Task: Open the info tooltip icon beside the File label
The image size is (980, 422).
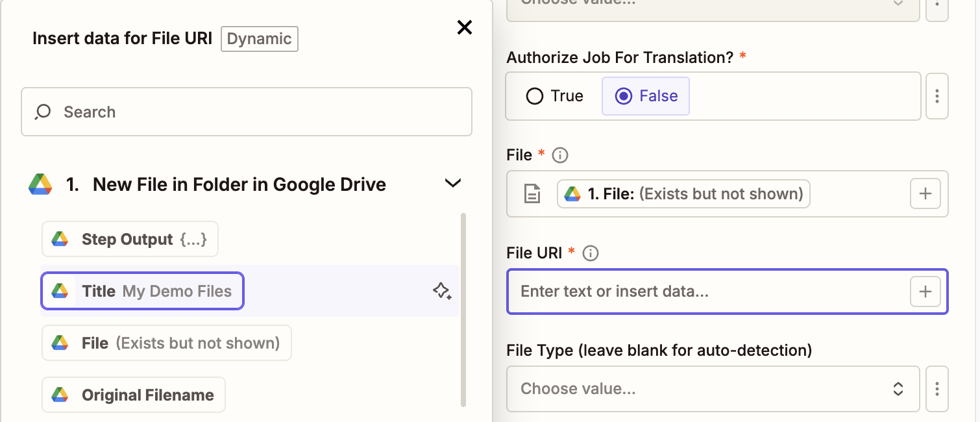Action: tap(559, 155)
